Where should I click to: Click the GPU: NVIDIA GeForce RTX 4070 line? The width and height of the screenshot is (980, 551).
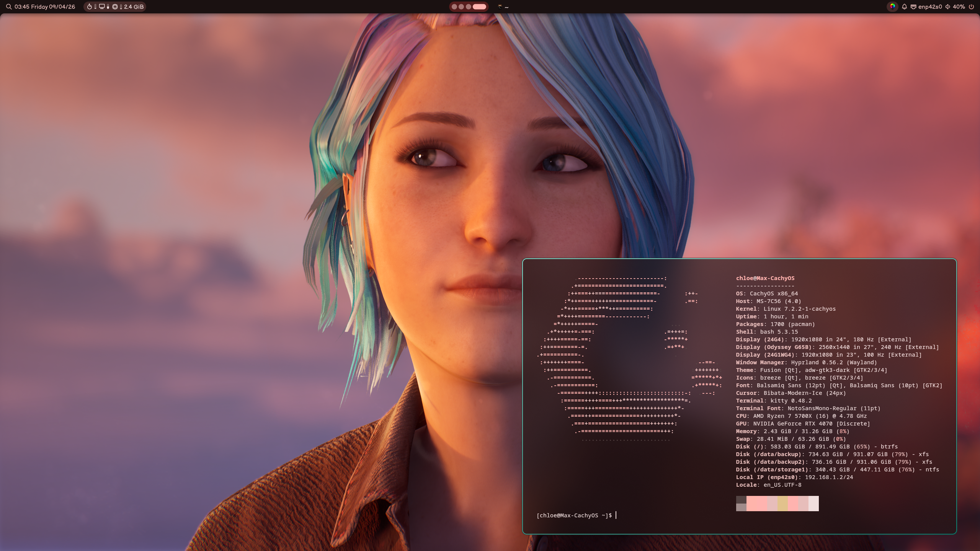pyautogui.click(x=803, y=424)
